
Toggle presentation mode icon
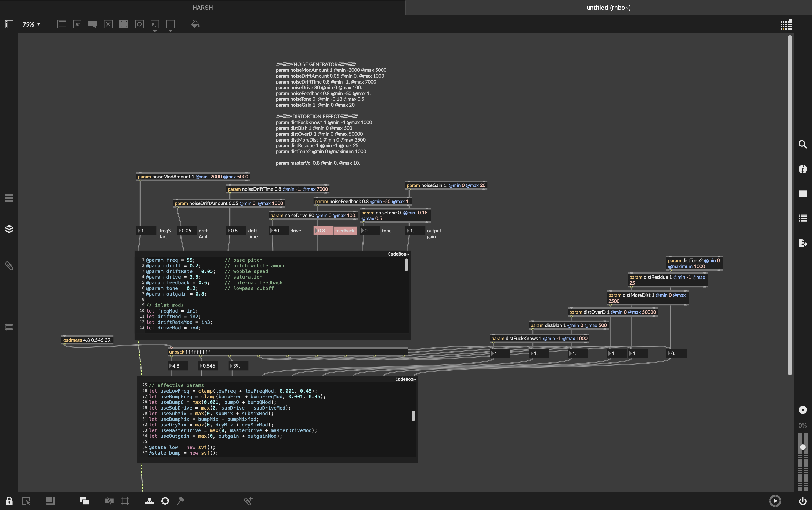tap(50, 501)
